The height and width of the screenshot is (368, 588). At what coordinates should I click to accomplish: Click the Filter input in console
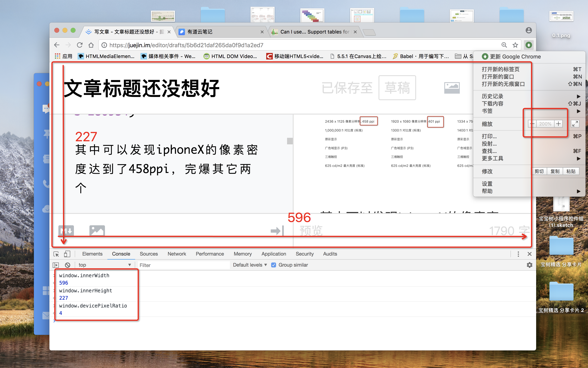[x=184, y=265]
